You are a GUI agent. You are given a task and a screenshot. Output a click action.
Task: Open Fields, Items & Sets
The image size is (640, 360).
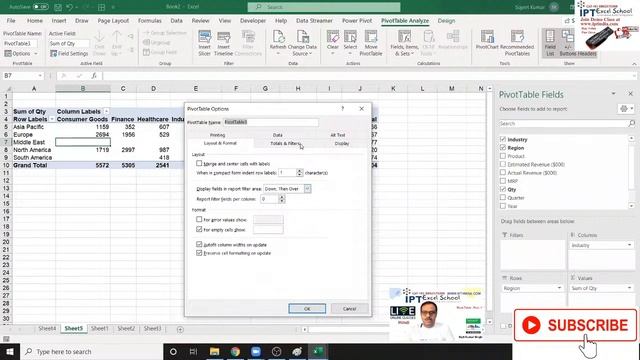point(404,42)
